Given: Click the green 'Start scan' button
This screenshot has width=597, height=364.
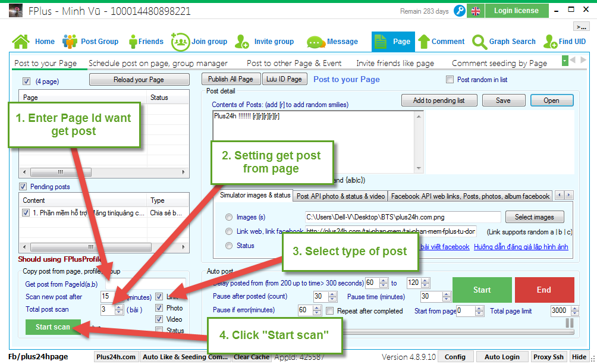Looking at the screenshot, I should click(53, 327).
